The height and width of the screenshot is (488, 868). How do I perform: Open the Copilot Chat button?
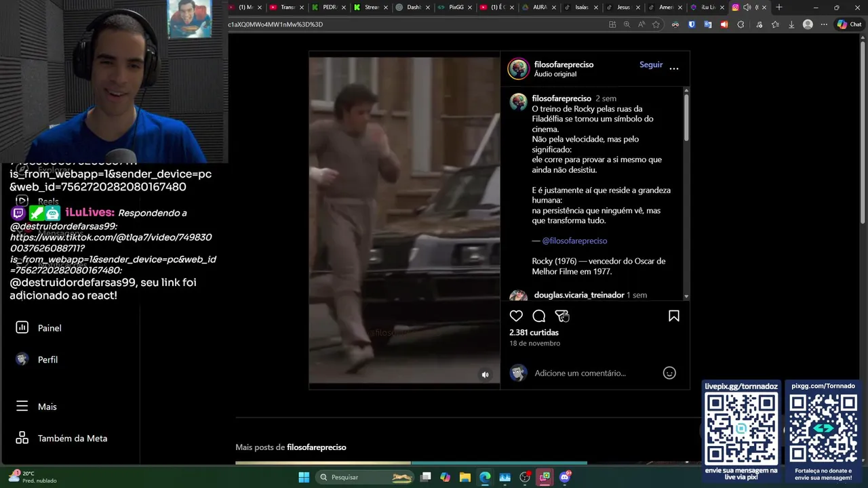tap(849, 24)
